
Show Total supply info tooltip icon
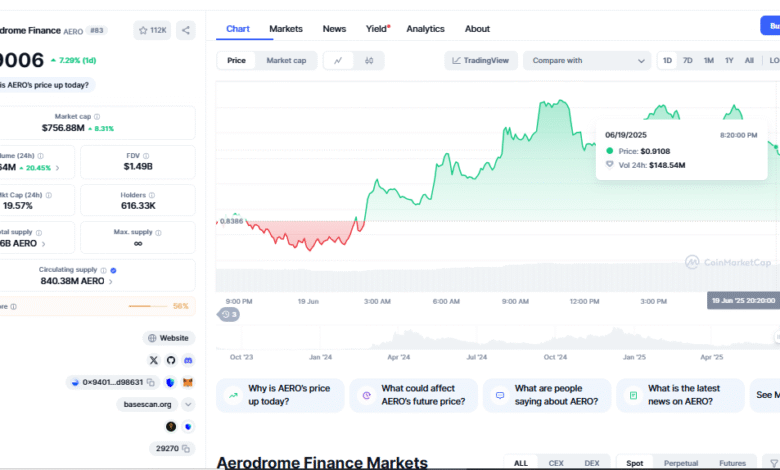(39, 232)
